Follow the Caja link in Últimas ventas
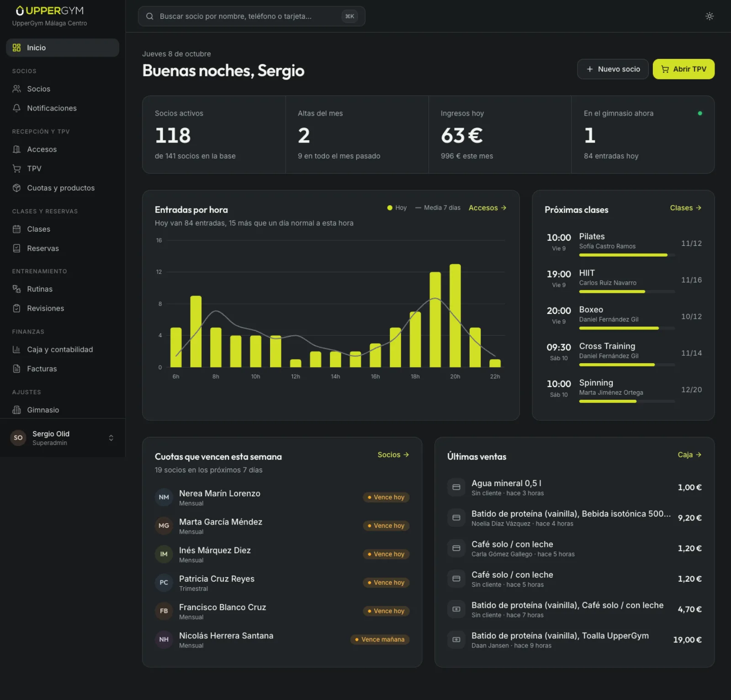731x700 pixels. click(x=689, y=454)
